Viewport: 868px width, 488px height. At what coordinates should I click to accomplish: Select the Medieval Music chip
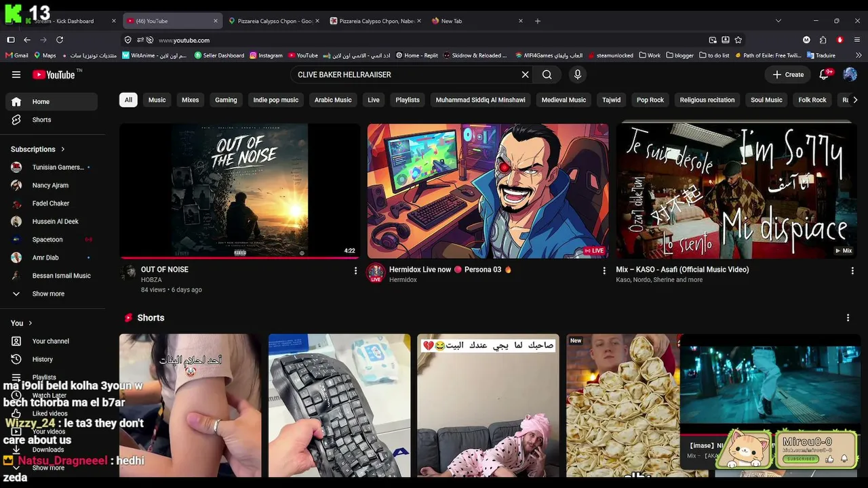point(564,100)
